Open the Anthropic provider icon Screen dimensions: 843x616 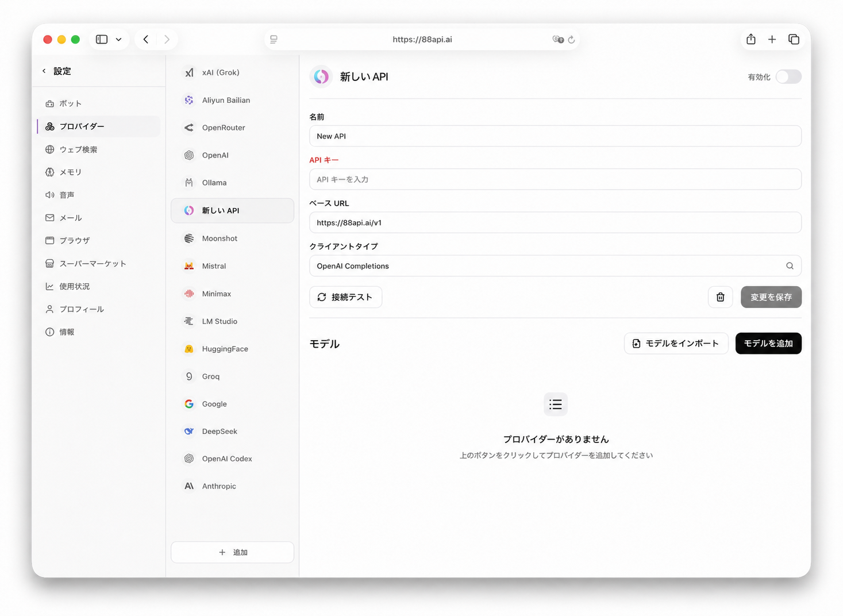[189, 486]
